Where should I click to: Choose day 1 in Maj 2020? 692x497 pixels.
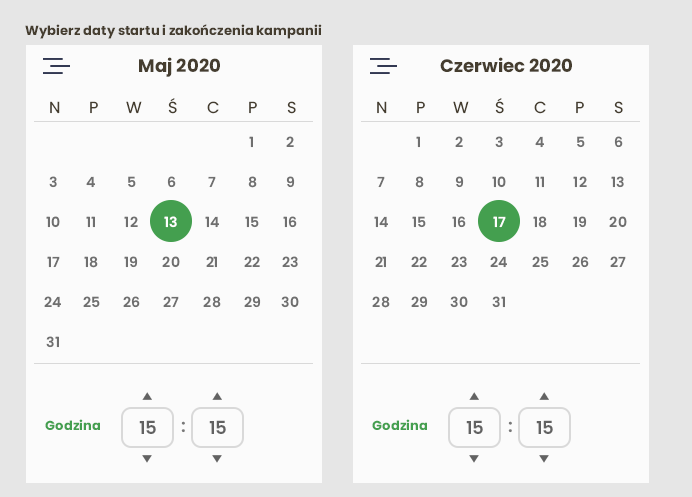(252, 142)
